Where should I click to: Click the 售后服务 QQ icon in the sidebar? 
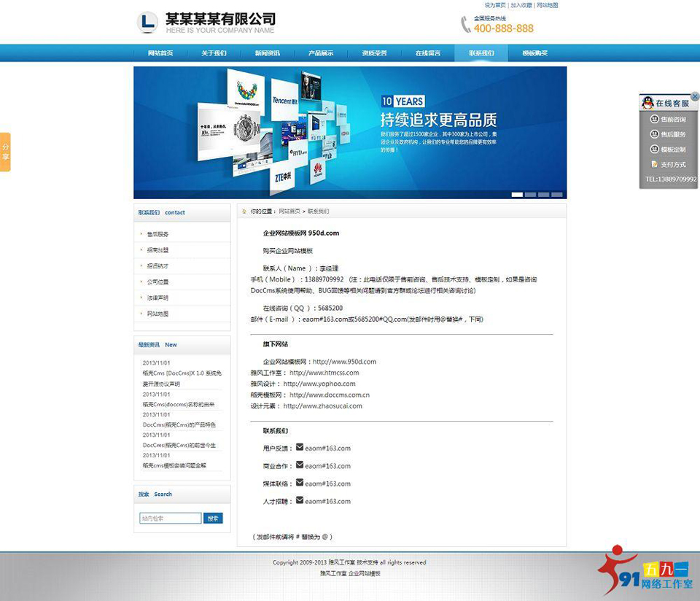pos(655,134)
